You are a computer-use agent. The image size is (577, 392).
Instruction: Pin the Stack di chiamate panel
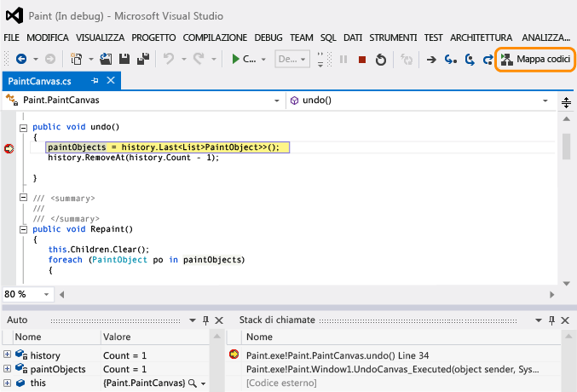pyautogui.click(x=551, y=320)
